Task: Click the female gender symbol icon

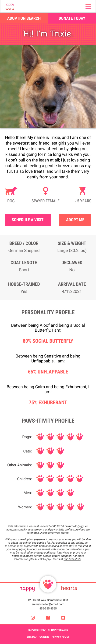Action: 46,191
